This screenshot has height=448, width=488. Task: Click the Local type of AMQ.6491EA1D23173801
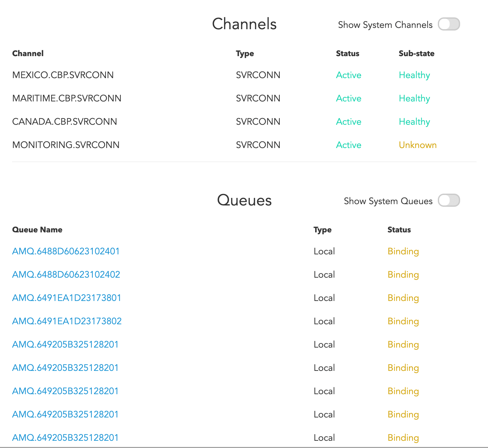[x=324, y=298]
